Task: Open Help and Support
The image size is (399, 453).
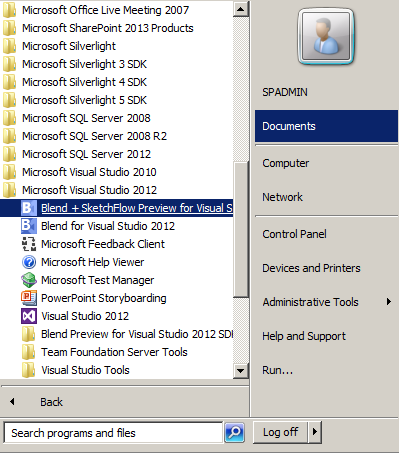Action: [x=326, y=336]
